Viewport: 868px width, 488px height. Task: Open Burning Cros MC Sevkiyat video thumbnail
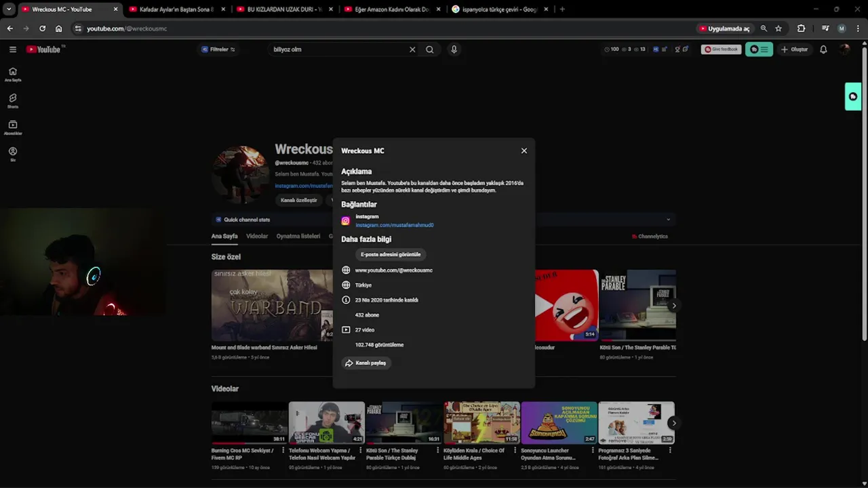249,423
